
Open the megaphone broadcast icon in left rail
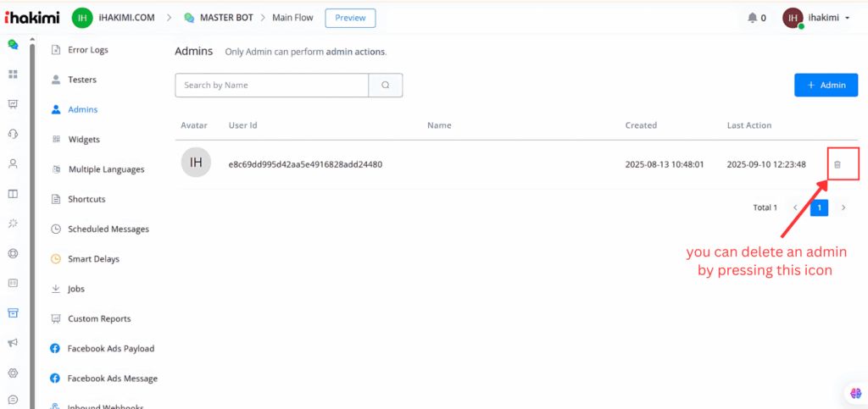tap(13, 343)
